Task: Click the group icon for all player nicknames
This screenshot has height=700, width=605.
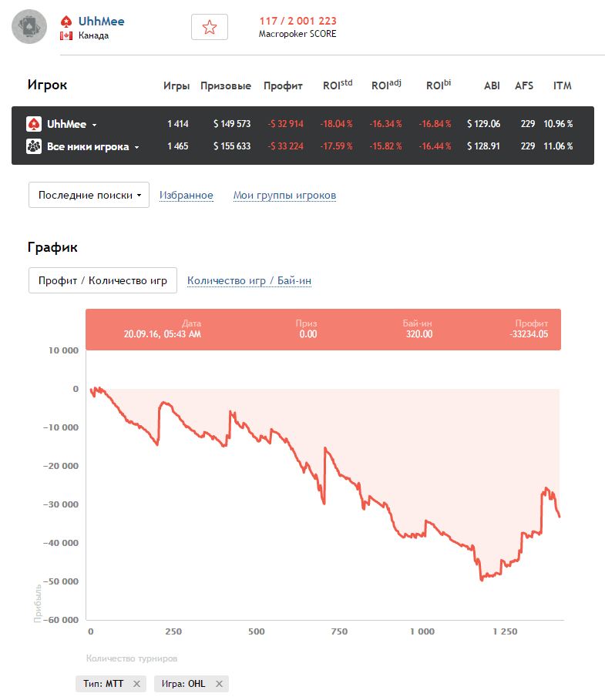Action: click(34, 146)
